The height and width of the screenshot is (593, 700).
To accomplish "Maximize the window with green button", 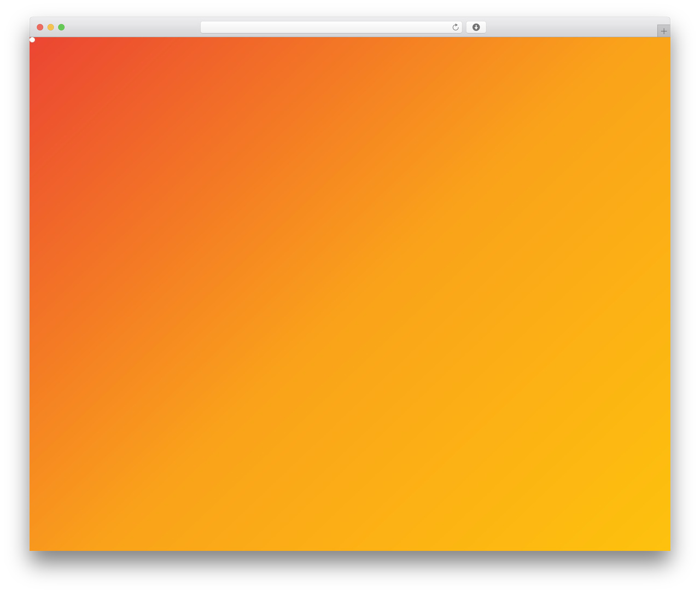I will 61,27.
